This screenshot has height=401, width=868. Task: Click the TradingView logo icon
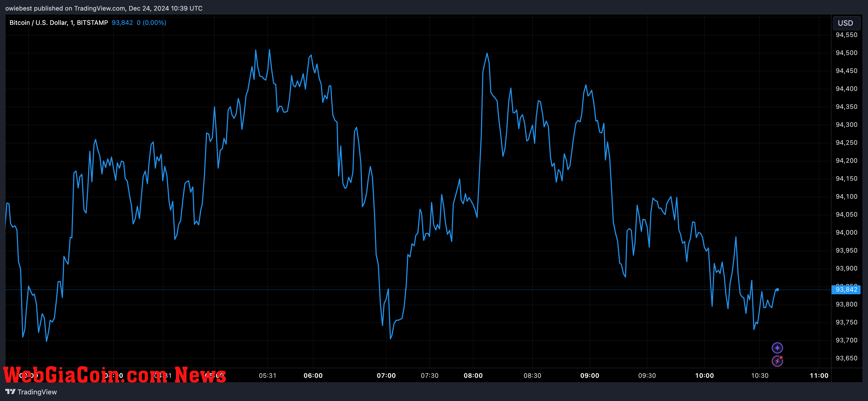11,391
